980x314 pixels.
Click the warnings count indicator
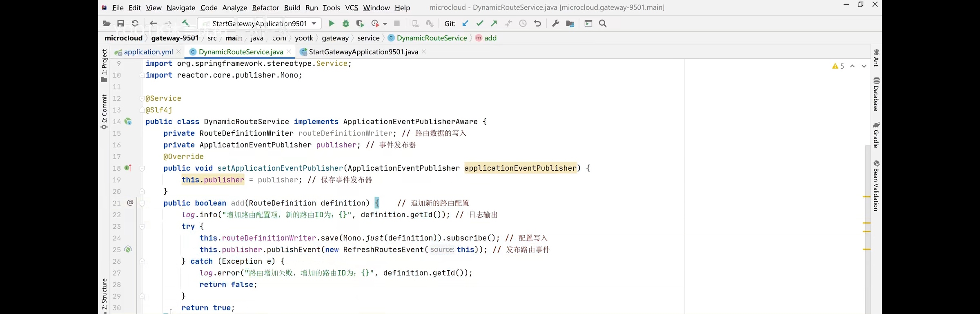(838, 66)
